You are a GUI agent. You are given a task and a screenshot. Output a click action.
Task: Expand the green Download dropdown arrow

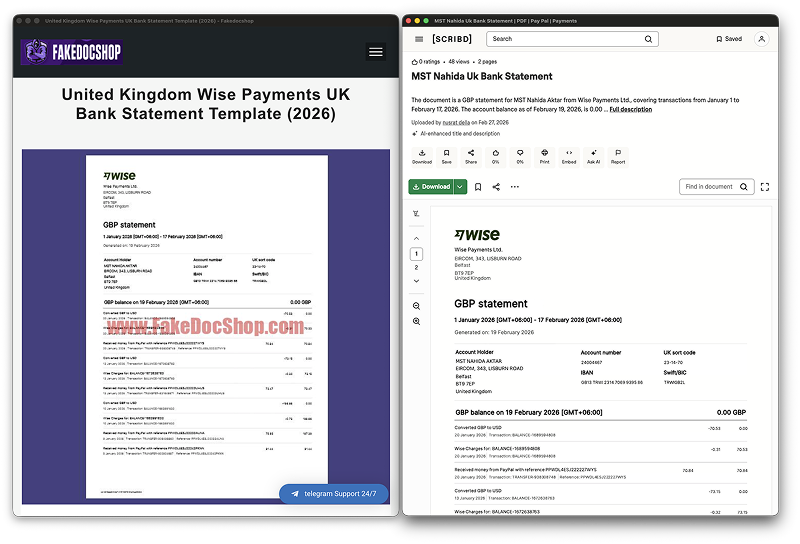coord(460,187)
